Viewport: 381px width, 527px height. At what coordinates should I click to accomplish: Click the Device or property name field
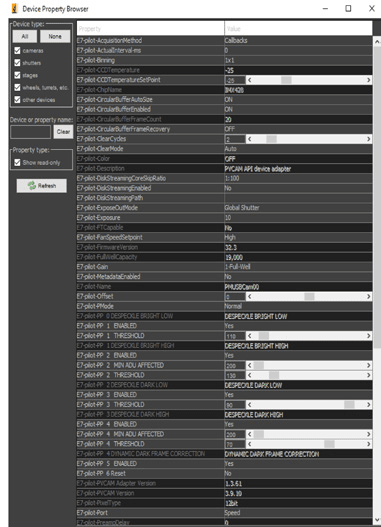pos(31,132)
